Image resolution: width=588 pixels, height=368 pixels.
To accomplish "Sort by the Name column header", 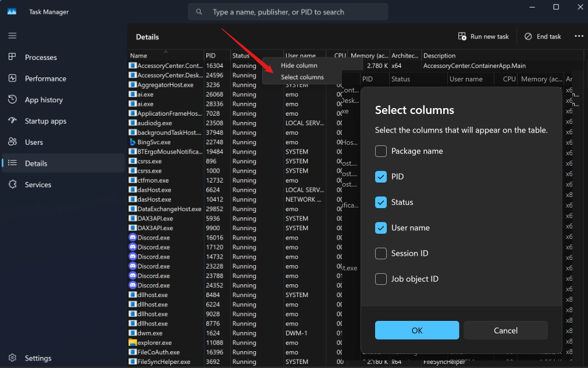I will pos(139,56).
